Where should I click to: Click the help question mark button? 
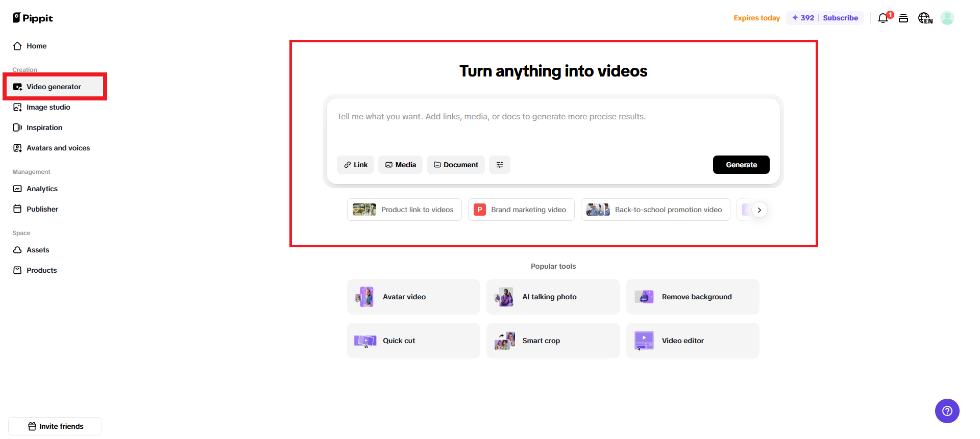(947, 411)
